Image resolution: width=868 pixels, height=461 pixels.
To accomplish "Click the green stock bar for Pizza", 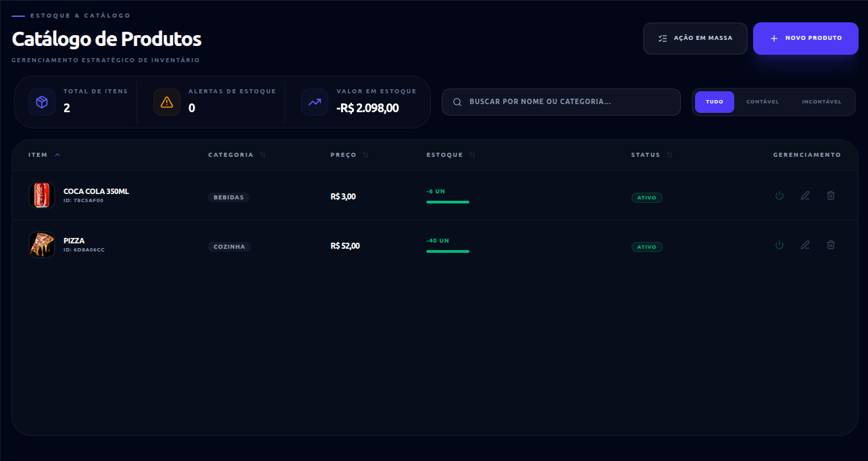I will tap(448, 251).
